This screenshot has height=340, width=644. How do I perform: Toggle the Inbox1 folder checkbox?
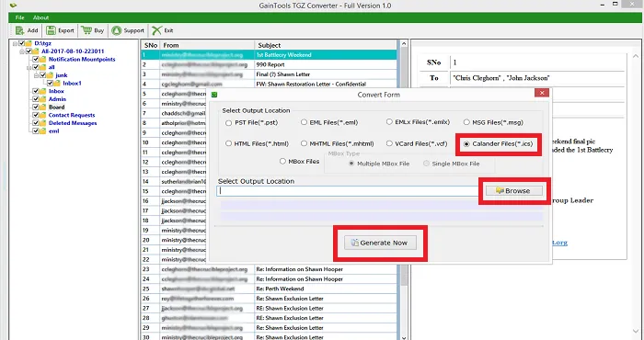(x=50, y=84)
